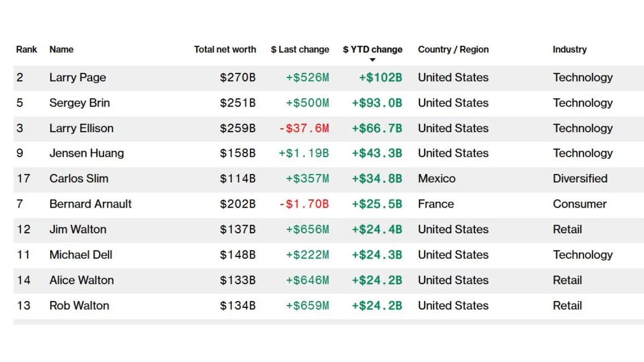Open Larry Ellison's name link
Viewport: 644px width, 362px height.
click(81, 128)
